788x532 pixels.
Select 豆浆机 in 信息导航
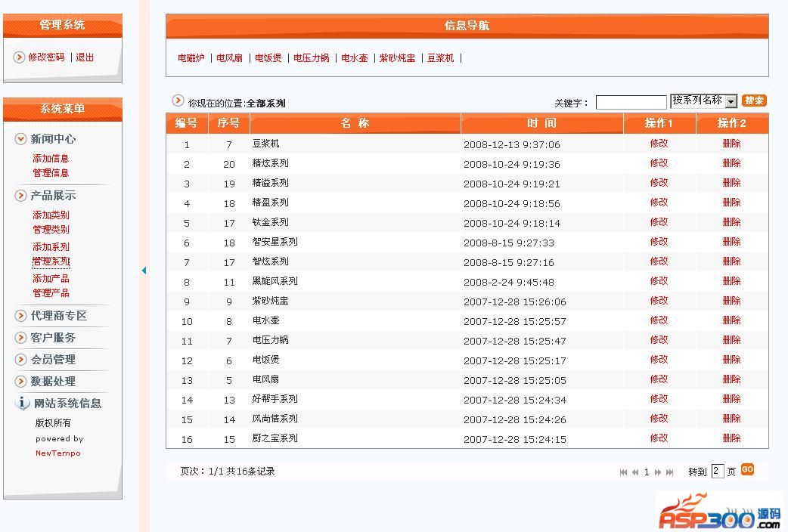(x=441, y=57)
